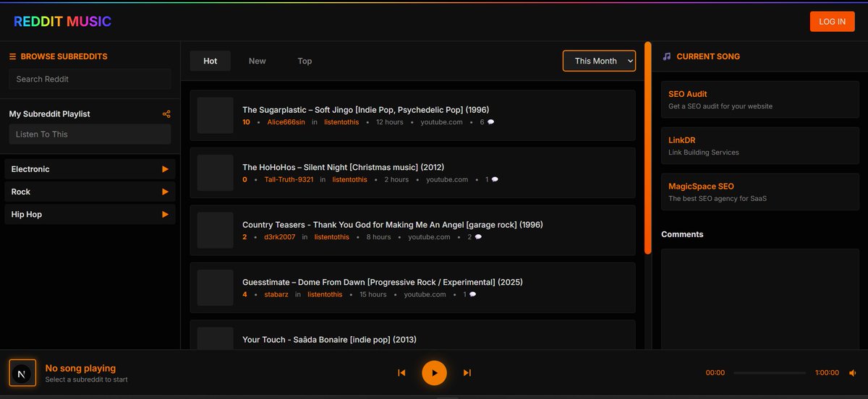The width and height of the screenshot is (868, 399).
Task: Play The Sugarplastic – Soft Jingo title
Action: coord(365,110)
